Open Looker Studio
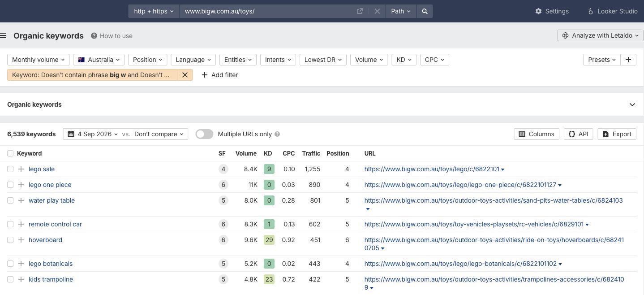This screenshot has width=644, height=295. pyautogui.click(x=613, y=11)
